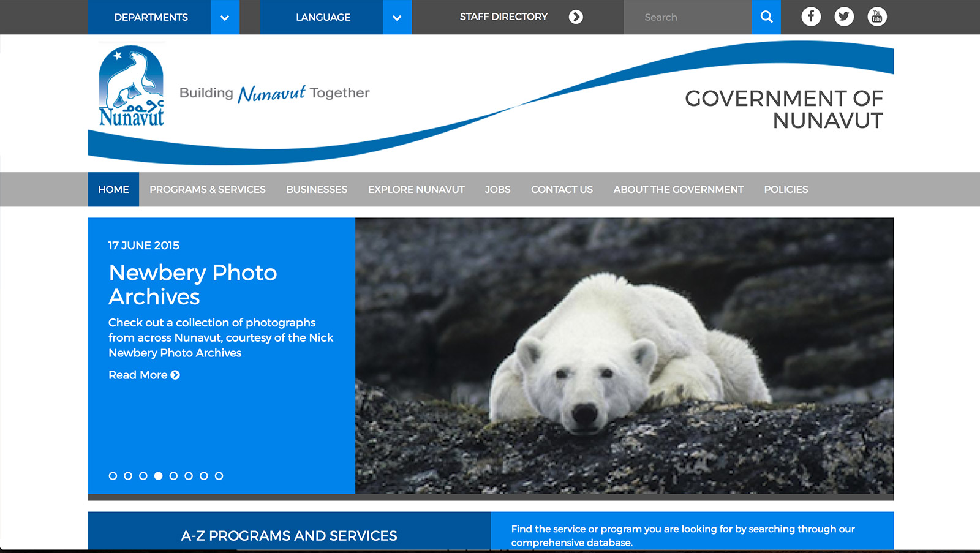The height and width of the screenshot is (553, 980).
Task: Open the About the Government menu
Action: [x=678, y=189]
